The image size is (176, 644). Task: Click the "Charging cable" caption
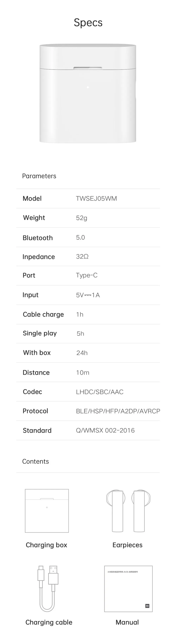[49, 622]
